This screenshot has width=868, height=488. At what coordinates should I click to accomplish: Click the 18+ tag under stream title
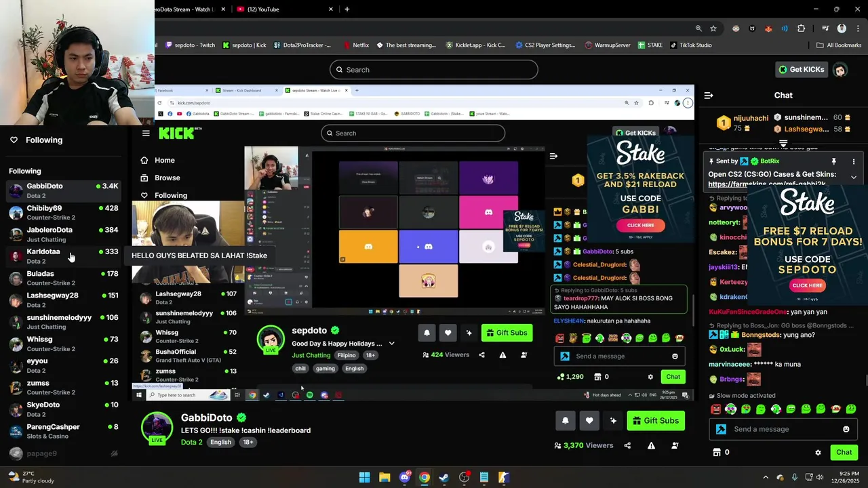pos(248,442)
